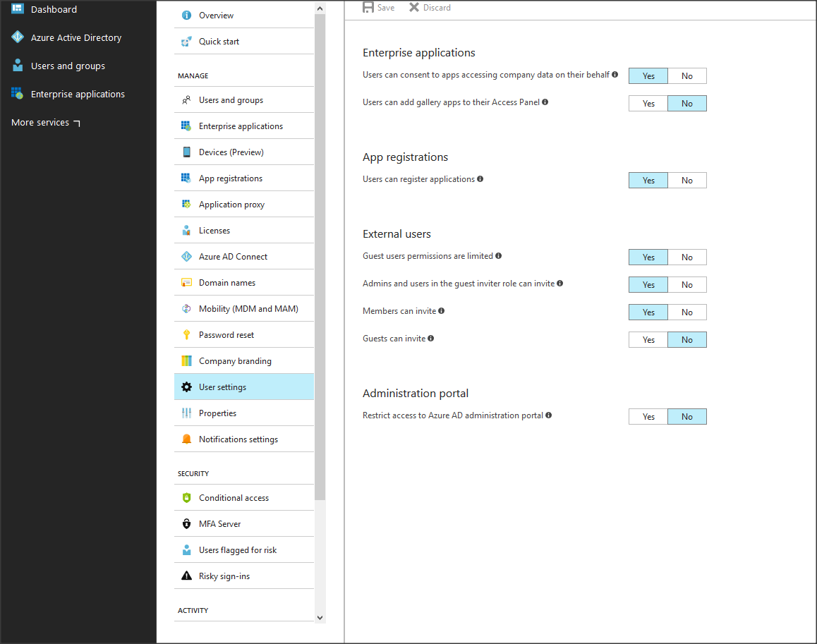Enable 'Guests can invite' by clicking Yes
This screenshot has height=644, width=817.
coord(648,339)
